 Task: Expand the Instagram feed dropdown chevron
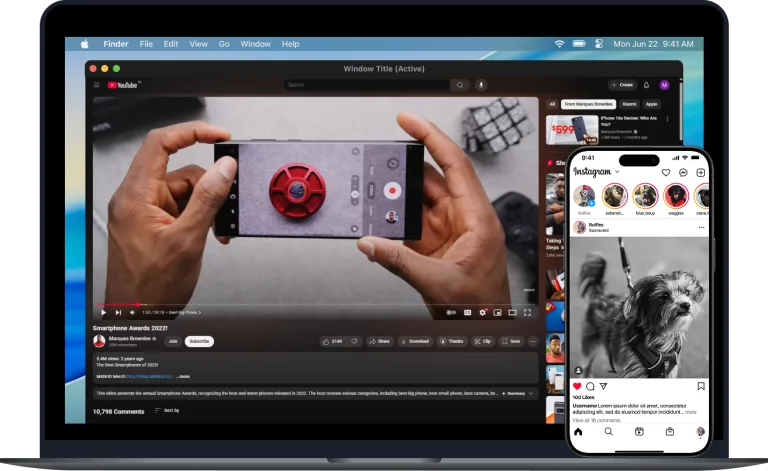coord(617,172)
